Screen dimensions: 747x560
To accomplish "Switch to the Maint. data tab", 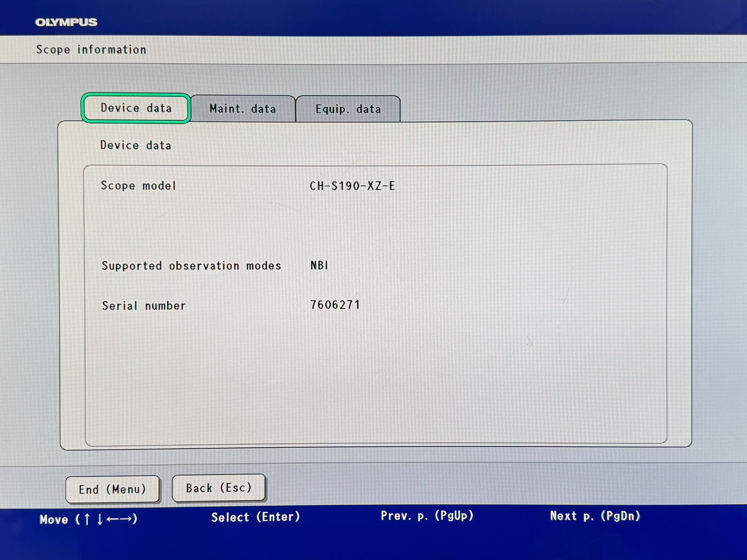I will 243,109.
